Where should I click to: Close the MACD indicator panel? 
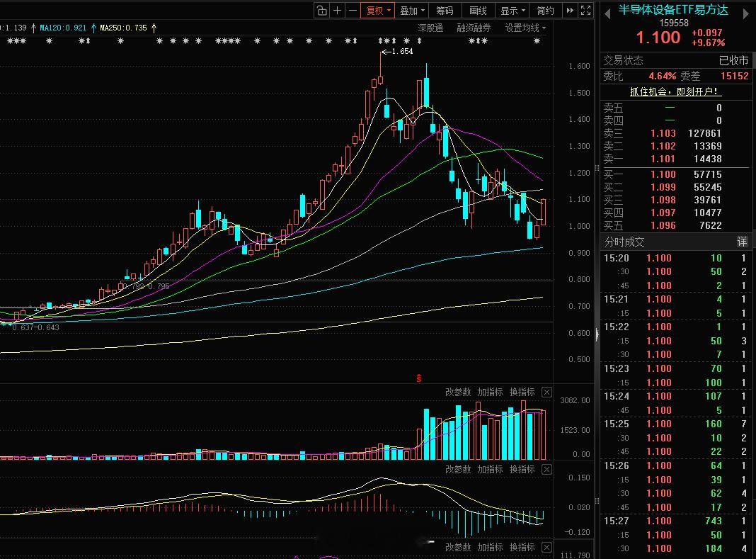546,469
